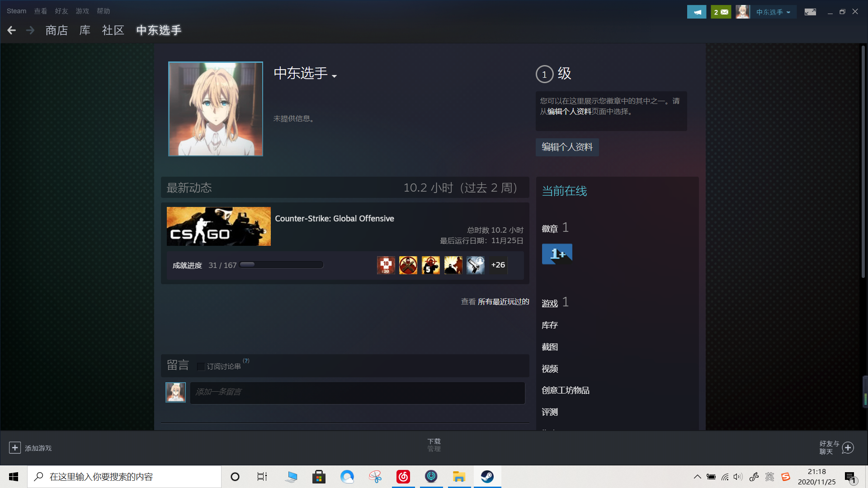Screen dimensions: 868x488
Task: Open the 创意工坊物品 link
Action: click(x=566, y=390)
